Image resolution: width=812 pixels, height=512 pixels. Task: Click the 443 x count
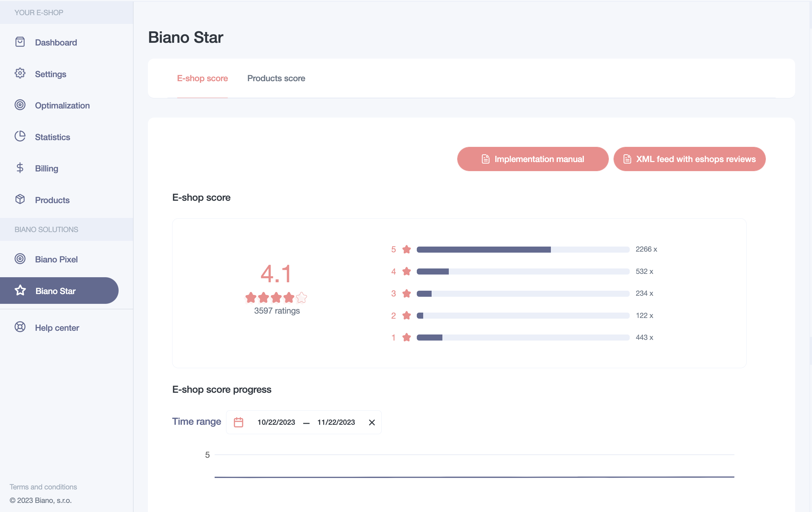click(x=645, y=338)
